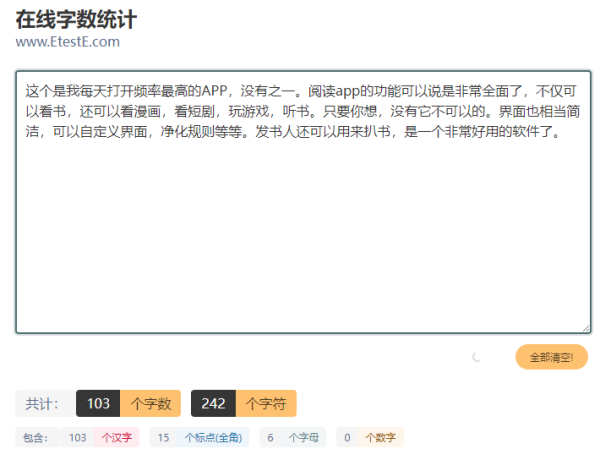Click the textarea resize grip corner
The width and height of the screenshot is (600, 449).
point(586,328)
